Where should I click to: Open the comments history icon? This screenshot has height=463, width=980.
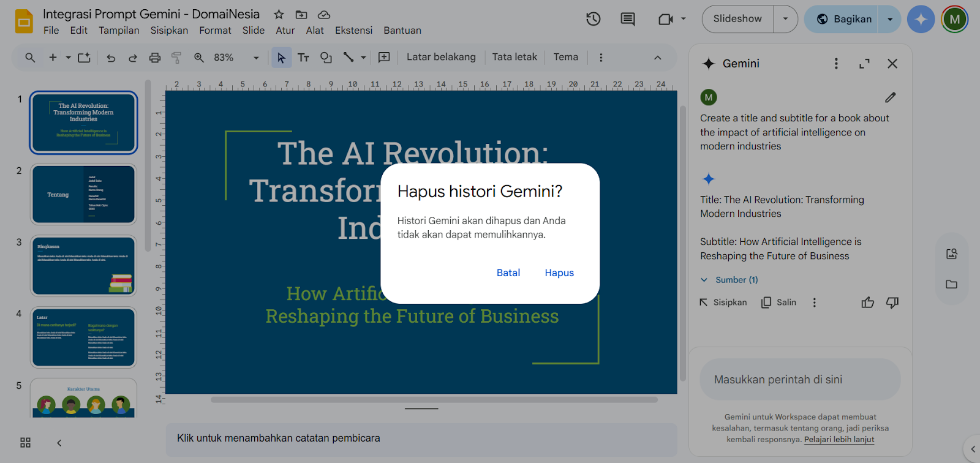(627, 19)
